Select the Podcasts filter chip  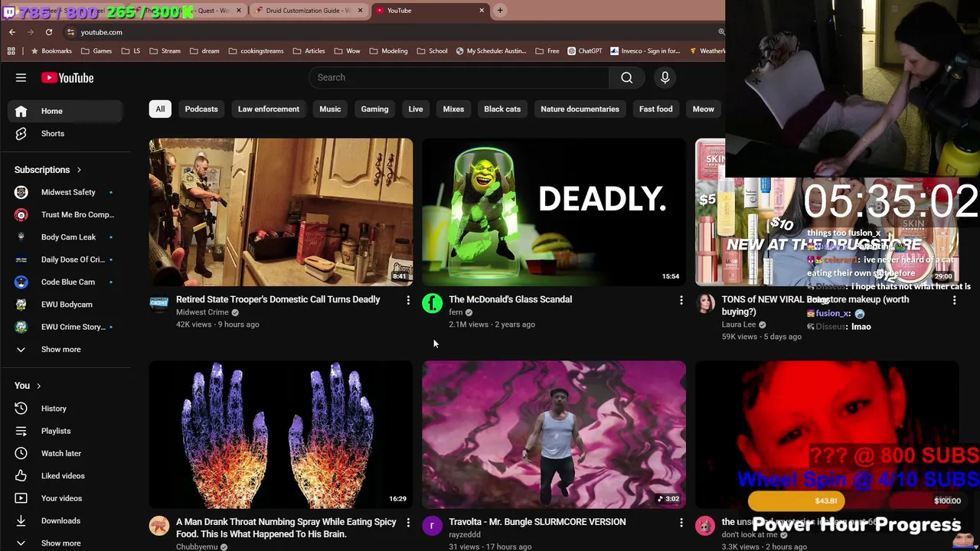pos(201,109)
